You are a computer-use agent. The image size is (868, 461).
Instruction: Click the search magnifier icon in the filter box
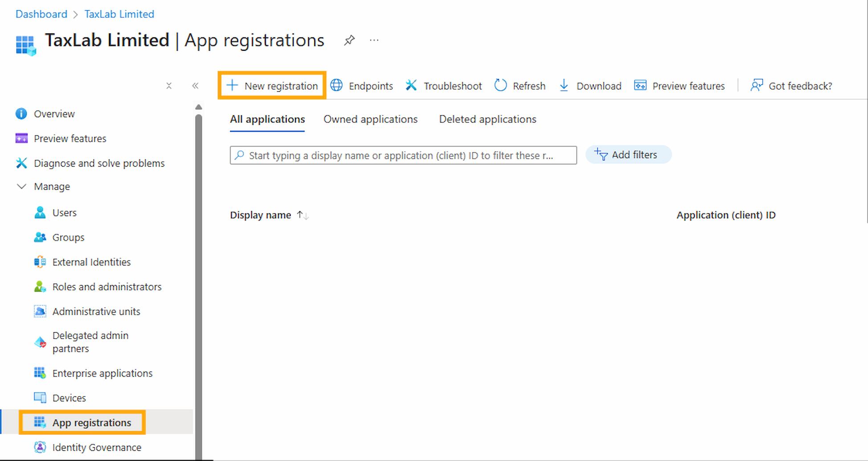[239, 155]
